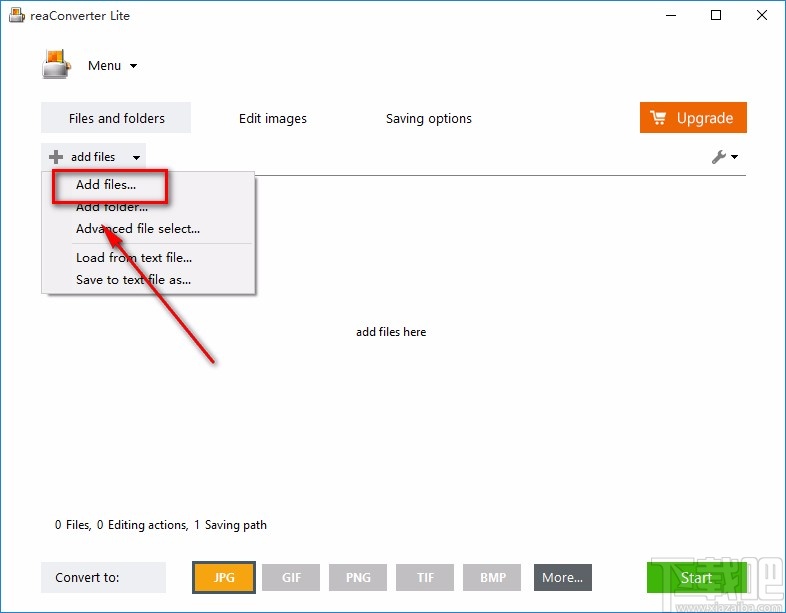Open the Menu dropdown
This screenshot has width=786, height=613.
(x=112, y=66)
